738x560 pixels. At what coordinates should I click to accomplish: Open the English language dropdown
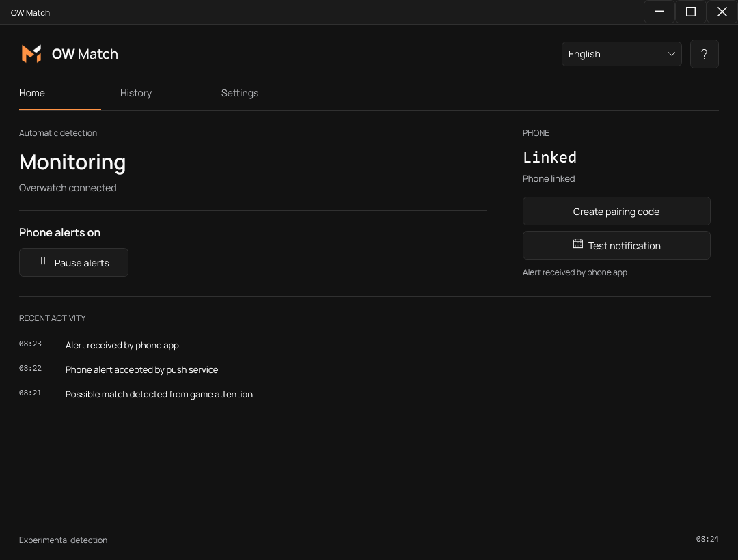pos(621,54)
